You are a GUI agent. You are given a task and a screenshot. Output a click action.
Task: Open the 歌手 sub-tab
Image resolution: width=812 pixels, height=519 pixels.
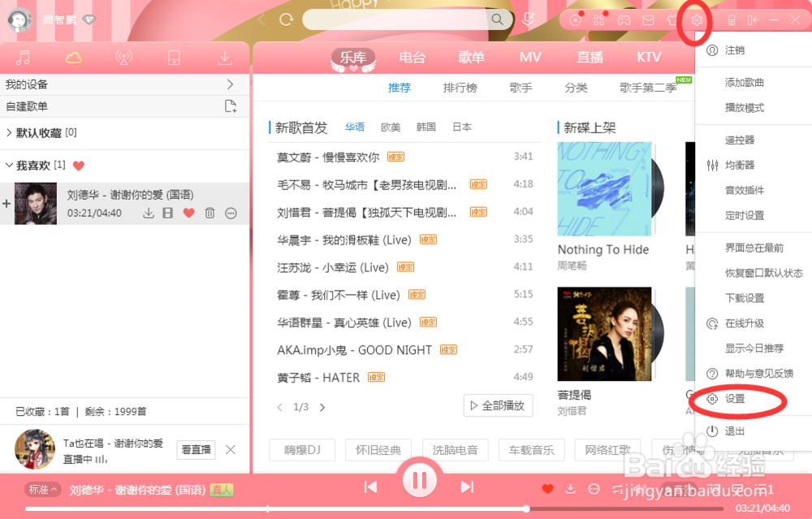tap(520, 88)
